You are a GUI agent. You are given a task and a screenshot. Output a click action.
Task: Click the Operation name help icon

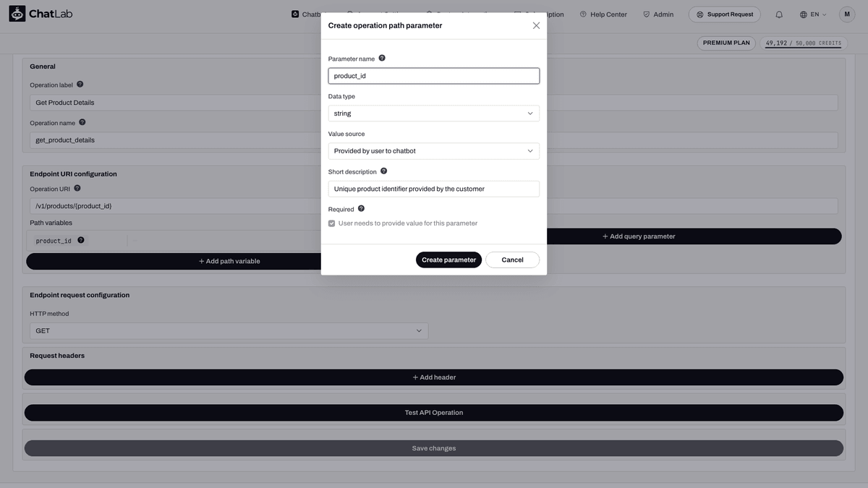point(82,122)
